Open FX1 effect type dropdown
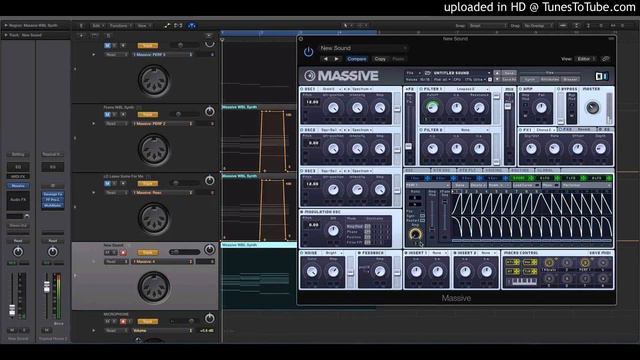This screenshot has width=640, height=360. pos(545,130)
